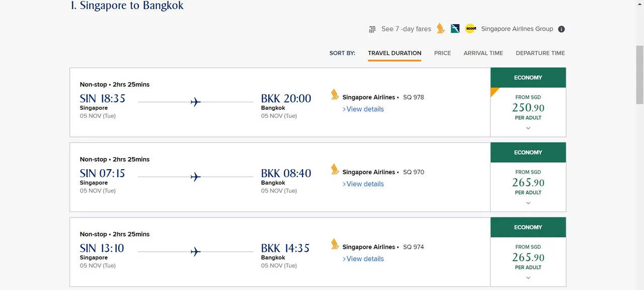Expand Economy fare chevron for SQ 970
Image resolution: width=644 pixels, height=290 pixels.
pos(528,203)
